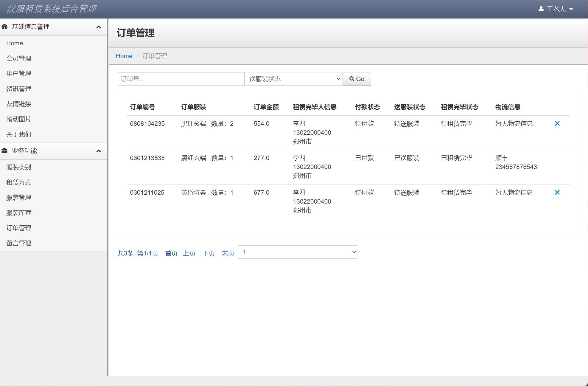Click the 订单号 search input field
Viewport: 588px width, 386px height.
coord(181,79)
